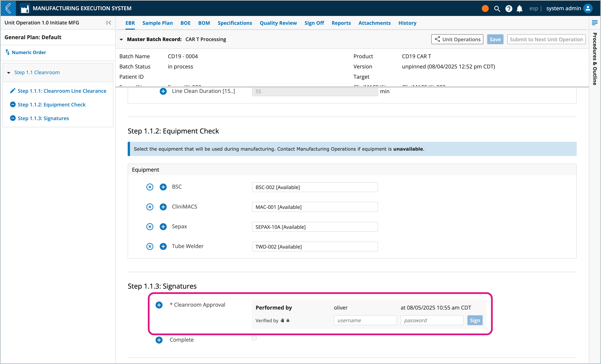Click the system admin username text

(x=564, y=8)
